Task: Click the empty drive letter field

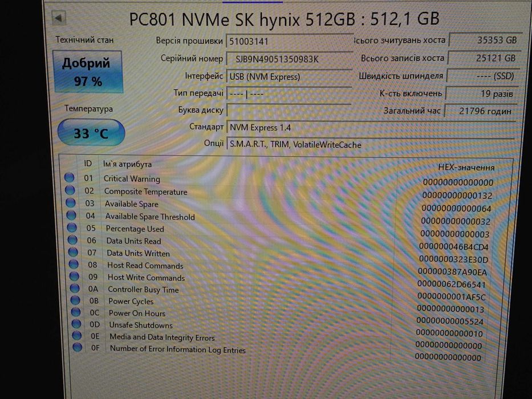Action: [289, 110]
